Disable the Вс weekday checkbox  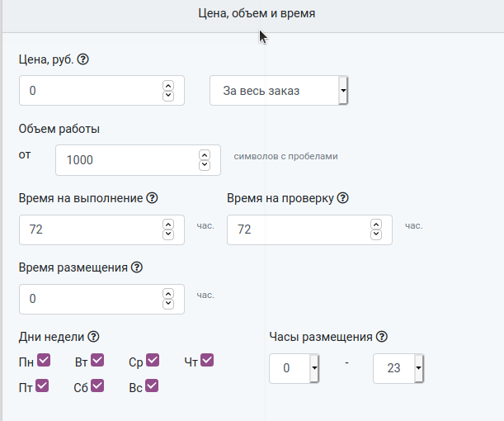152,386
